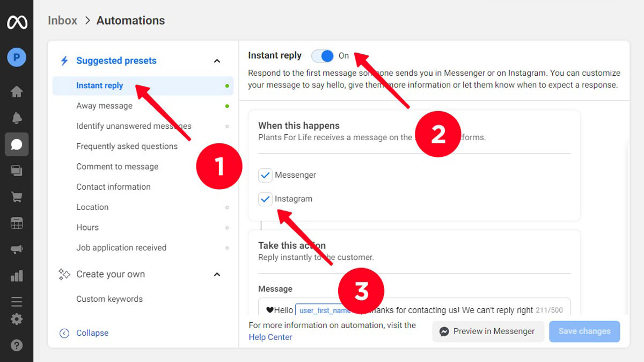Open the shopping cart Commerce icon
The height and width of the screenshot is (362, 644).
pyautogui.click(x=17, y=197)
